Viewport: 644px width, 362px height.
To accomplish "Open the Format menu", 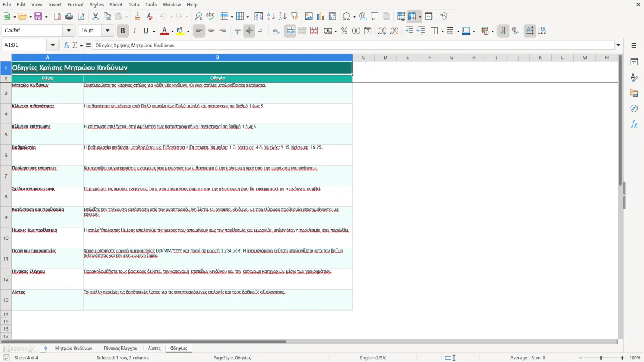I will (x=75, y=5).
